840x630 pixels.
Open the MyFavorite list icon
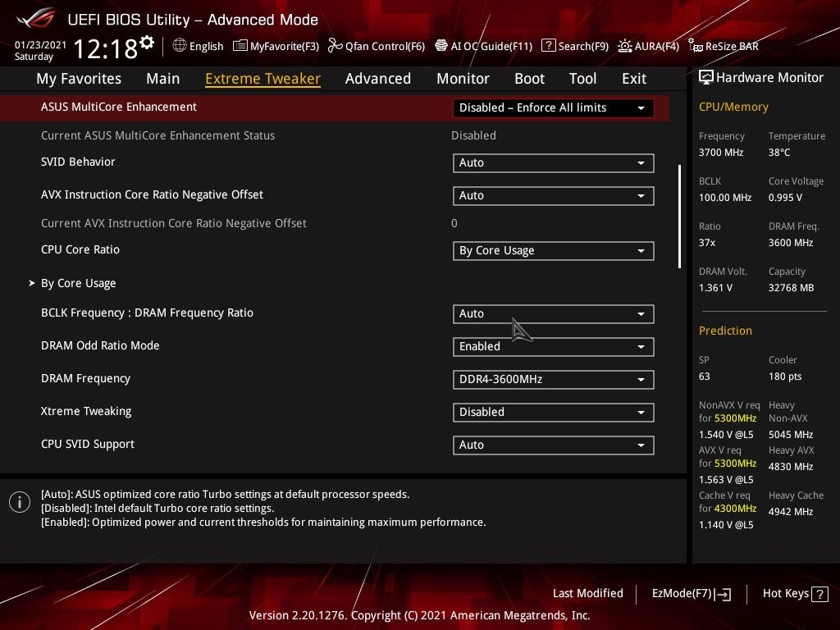[240, 46]
